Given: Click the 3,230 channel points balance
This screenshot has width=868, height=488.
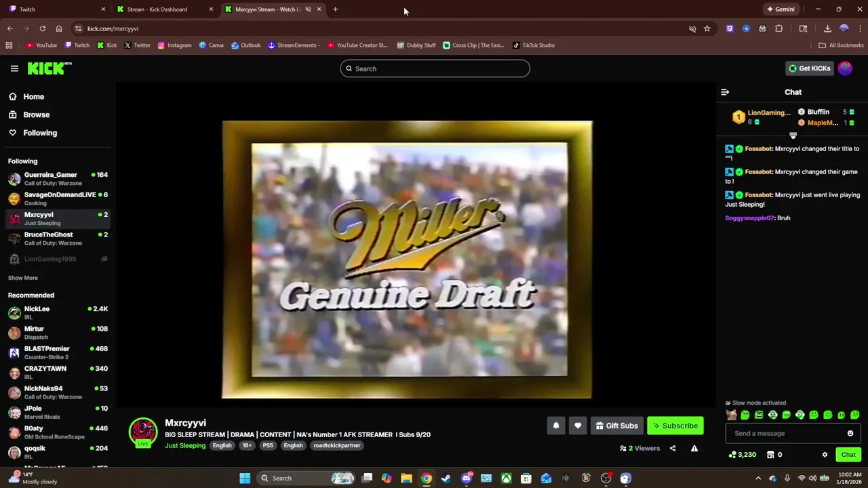Looking at the screenshot, I should [x=743, y=455].
